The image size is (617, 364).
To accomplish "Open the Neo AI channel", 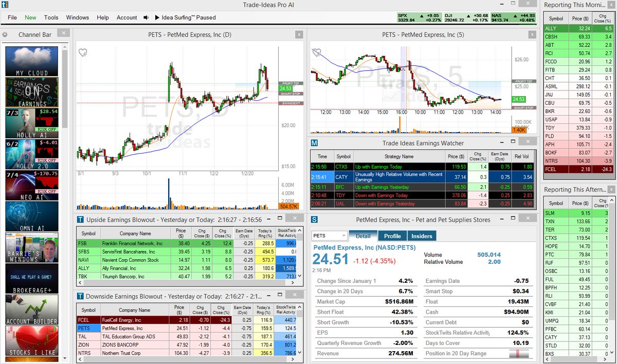I will [x=32, y=185].
